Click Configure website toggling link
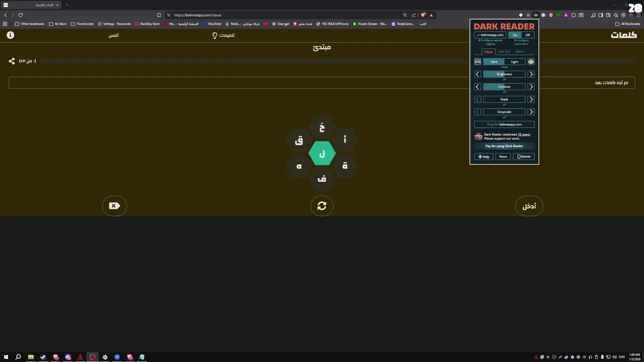The width and height of the screenshot is (644, 362). (x=490, y=42)
